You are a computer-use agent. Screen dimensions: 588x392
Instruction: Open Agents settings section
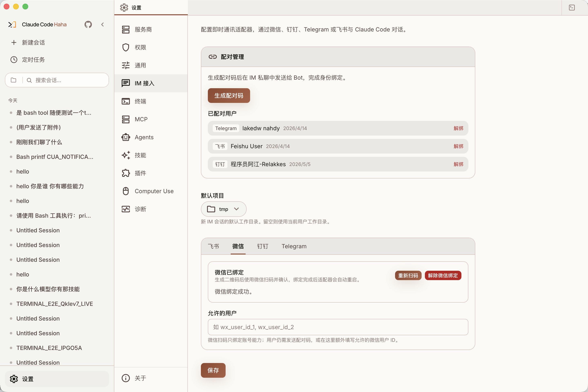pos(151,137)
